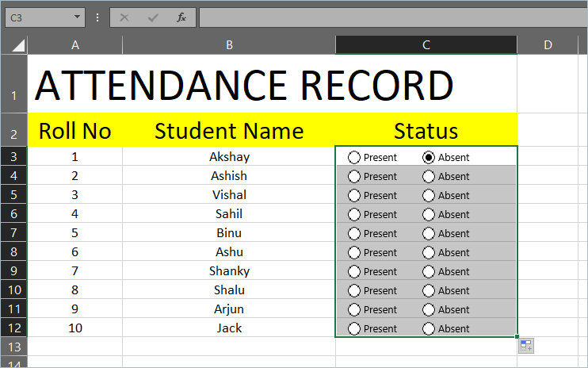
Task: Set Jack's status to Absent
Action: (x=429, y=328)
